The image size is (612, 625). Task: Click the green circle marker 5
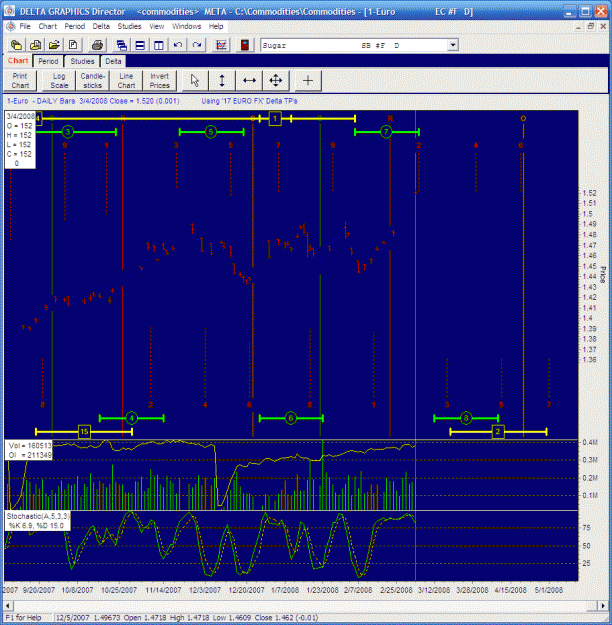coord(211,132)
